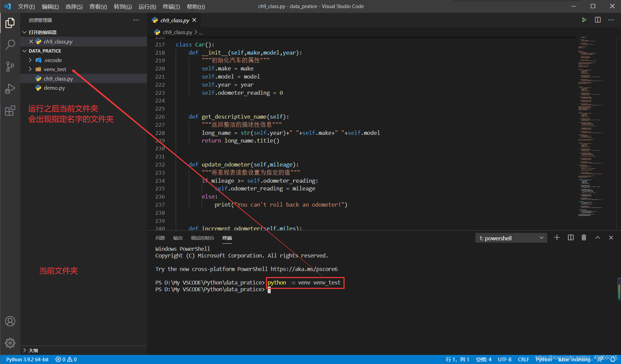The width and height of the screenshot is (621, 364).
Task: Open the Run menu
Action: click(147, 6)
